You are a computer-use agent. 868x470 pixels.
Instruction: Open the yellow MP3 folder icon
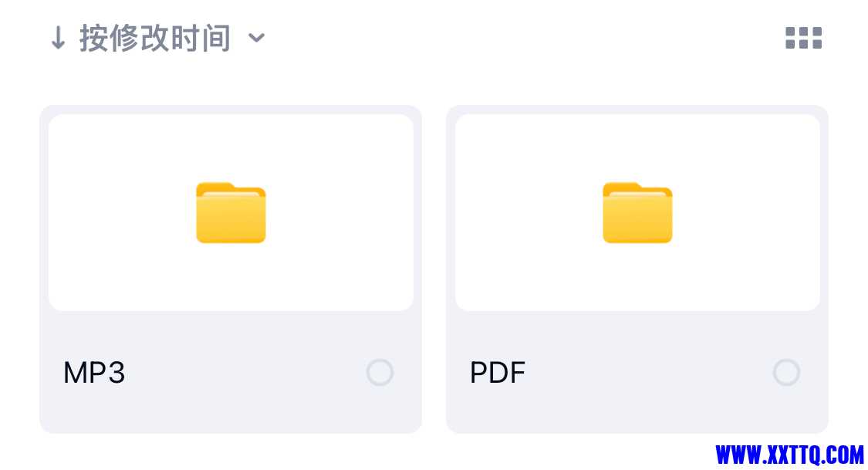point(231,212)
